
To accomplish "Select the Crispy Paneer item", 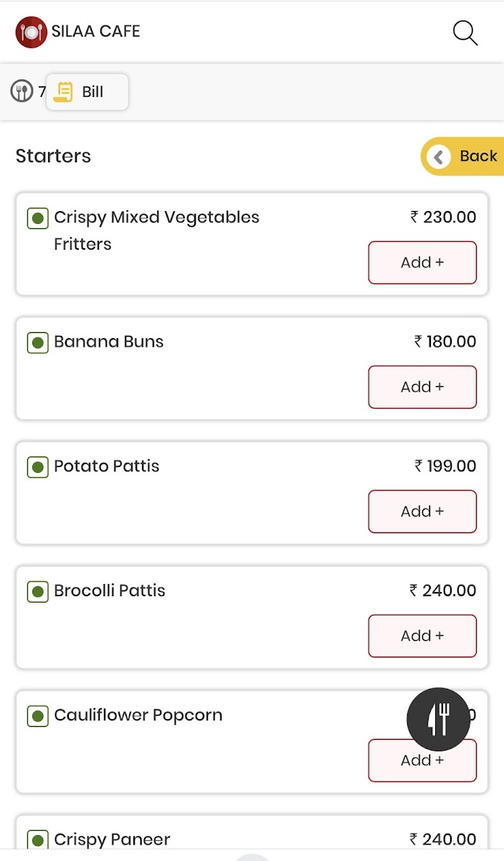I will point(112,839).
